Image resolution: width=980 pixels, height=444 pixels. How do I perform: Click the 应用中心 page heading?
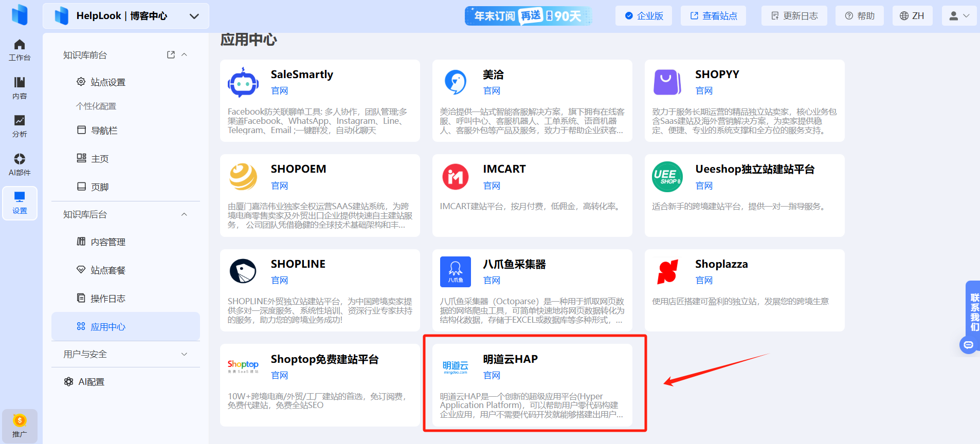(248, 40)
